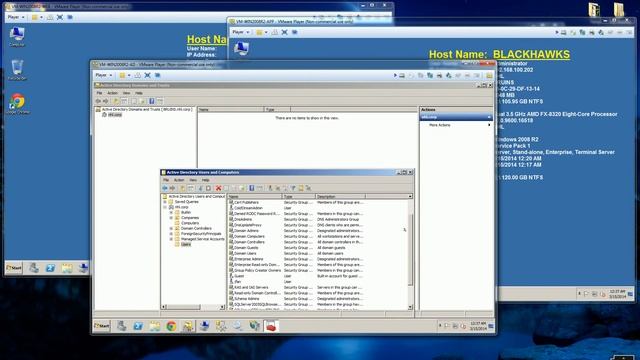Viewport: 640px width, 360px height.
Task: Open Server Manager icon in front VM taskbar
Action: (121, 326)
